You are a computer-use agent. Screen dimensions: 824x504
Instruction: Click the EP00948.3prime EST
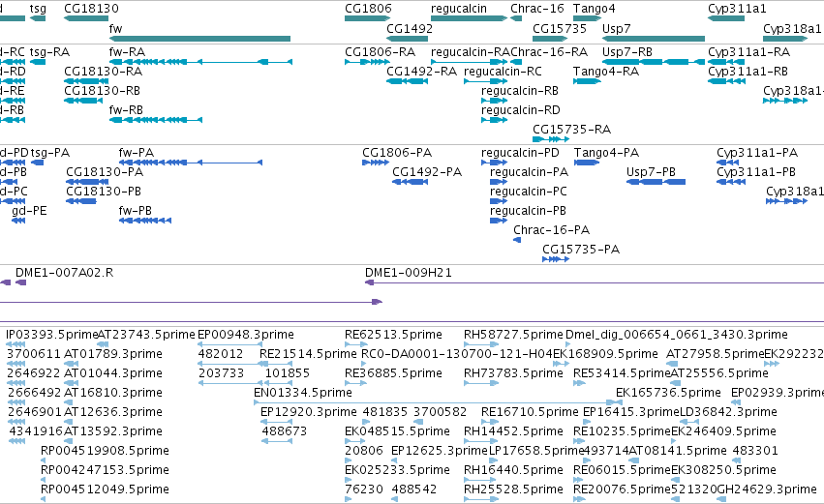229,344
